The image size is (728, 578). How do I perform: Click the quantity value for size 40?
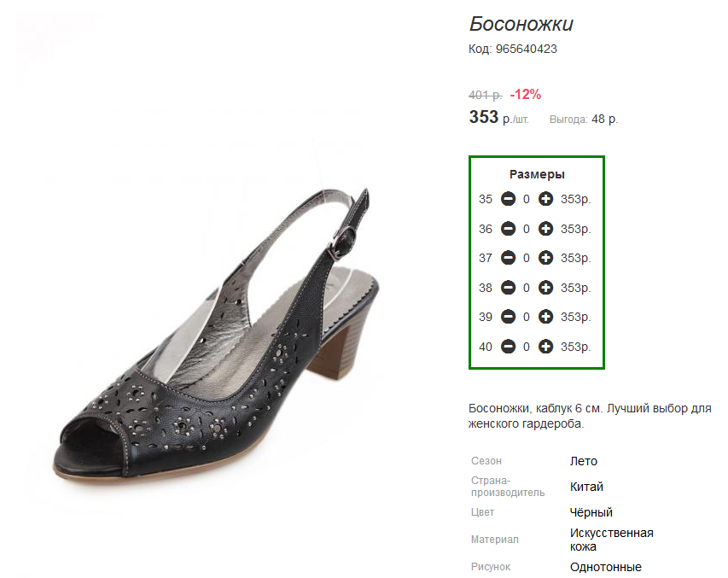(x=526, y=347)
